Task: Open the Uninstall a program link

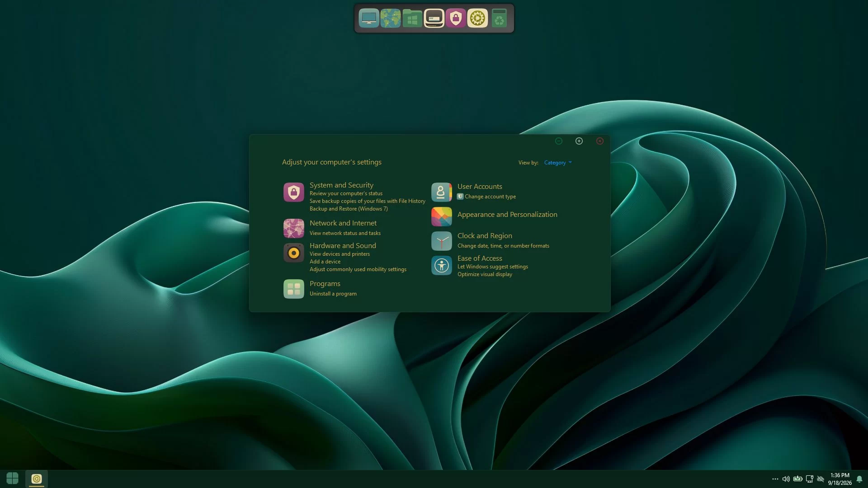Action: [333, 294]
